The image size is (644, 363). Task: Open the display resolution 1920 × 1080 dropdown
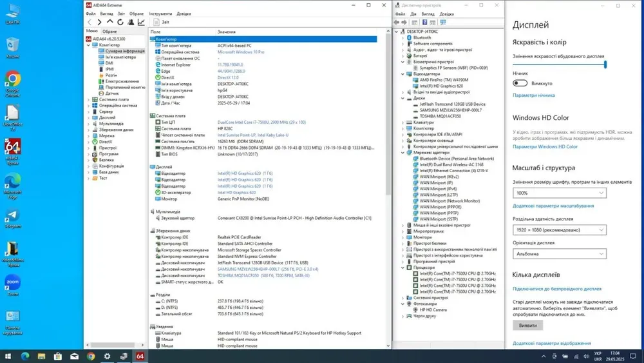click(559, 230)
